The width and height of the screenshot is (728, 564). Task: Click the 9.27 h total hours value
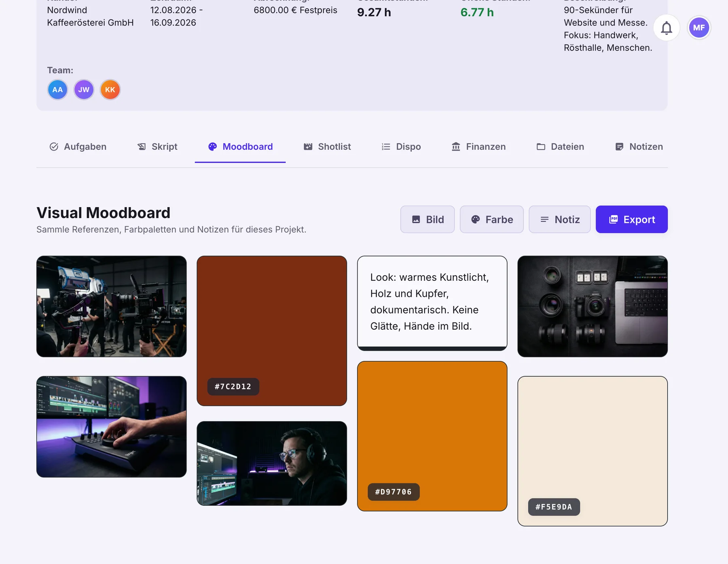tap(374, 13)
